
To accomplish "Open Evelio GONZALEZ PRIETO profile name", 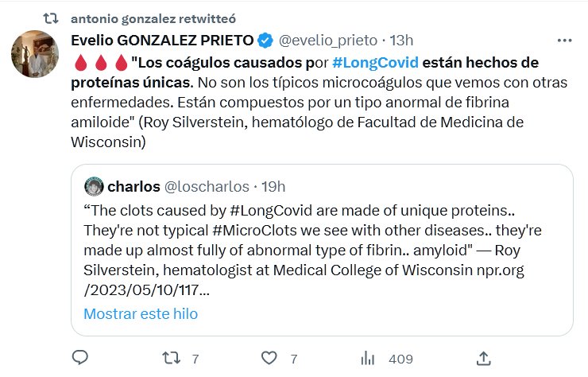I will (161, 40).
